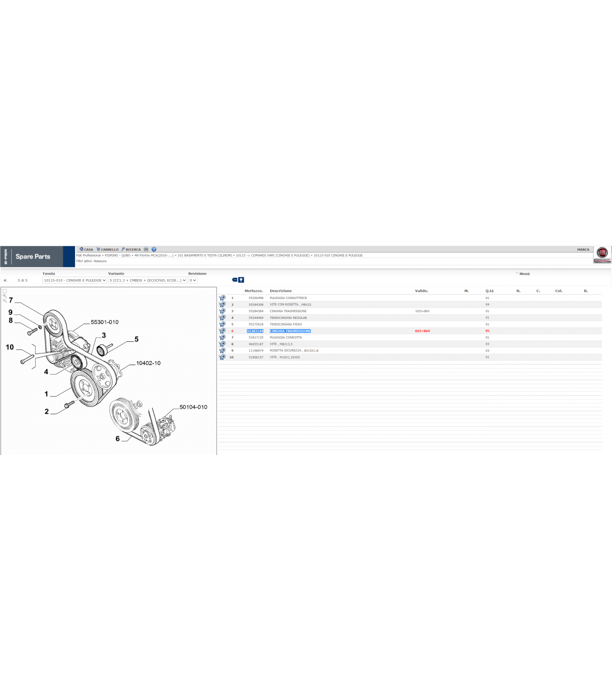Click the highlighted CINGHIA TRASMISSIONE row 6
The width and height of the screenshot is (612, 700).
point(290,331)
